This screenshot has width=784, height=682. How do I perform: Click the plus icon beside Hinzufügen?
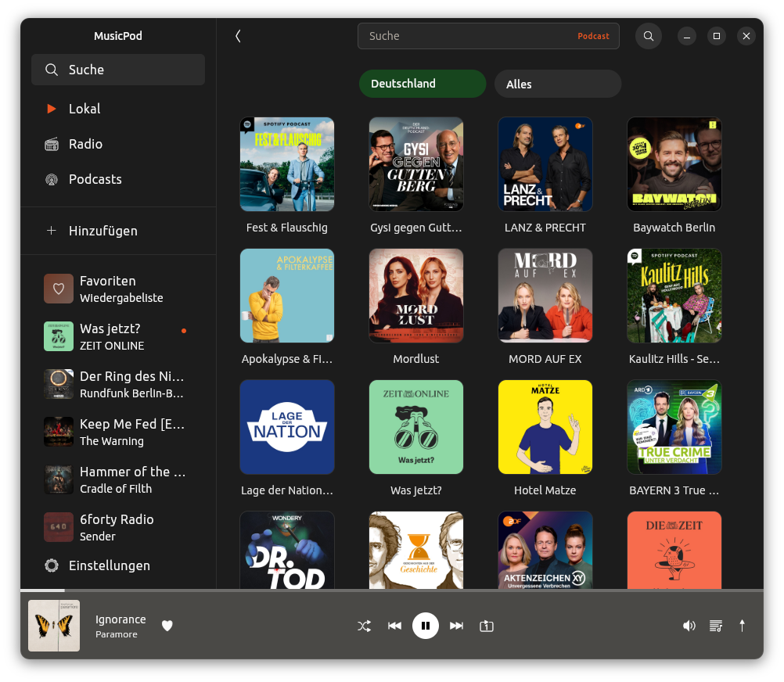(x=51, y=230)
